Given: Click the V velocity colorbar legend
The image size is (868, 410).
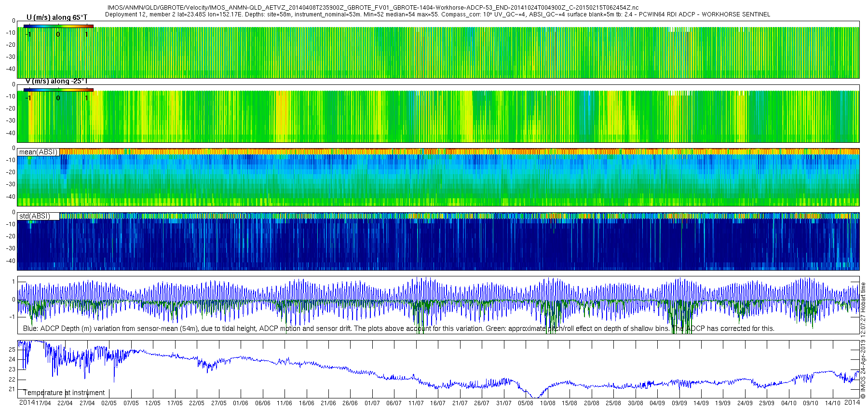Looking at the screenshot, I should tap(58, 90).
